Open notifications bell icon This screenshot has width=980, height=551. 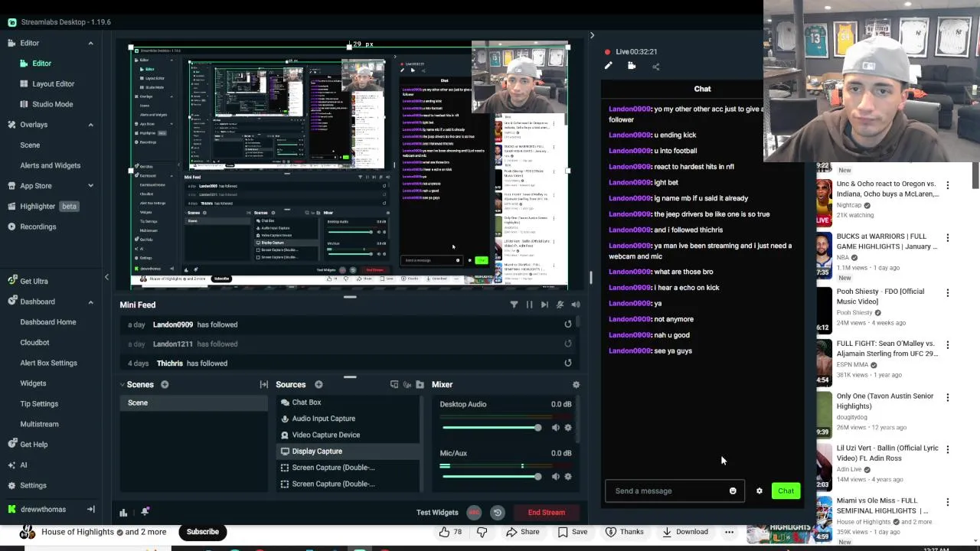coord(145,512)
